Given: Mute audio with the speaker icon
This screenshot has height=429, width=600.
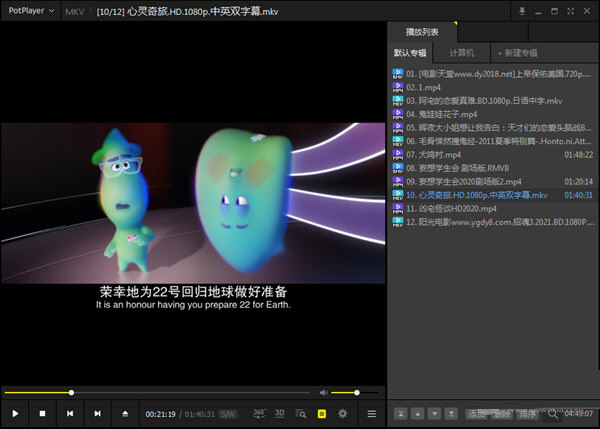Looking at the screenshot, I should tap(323, 392).
